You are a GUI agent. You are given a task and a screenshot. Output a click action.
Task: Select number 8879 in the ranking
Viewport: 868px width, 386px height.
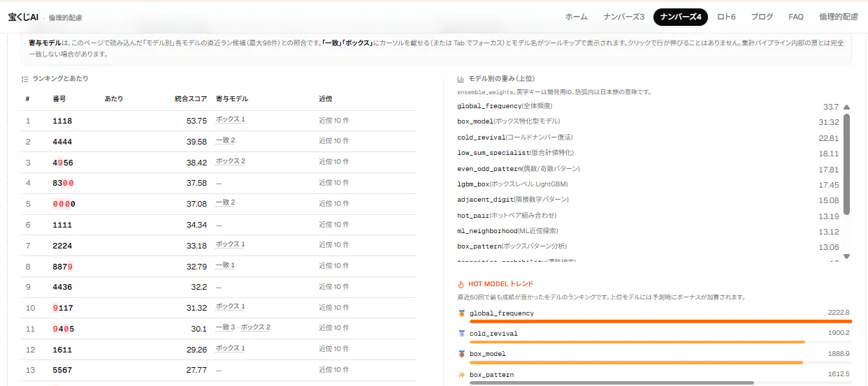(62, 267)
